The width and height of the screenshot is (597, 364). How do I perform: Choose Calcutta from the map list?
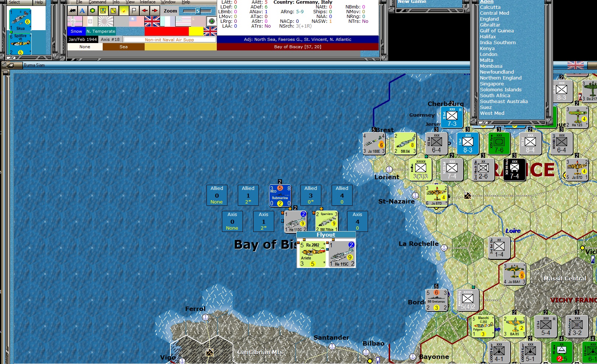[490, 7]
